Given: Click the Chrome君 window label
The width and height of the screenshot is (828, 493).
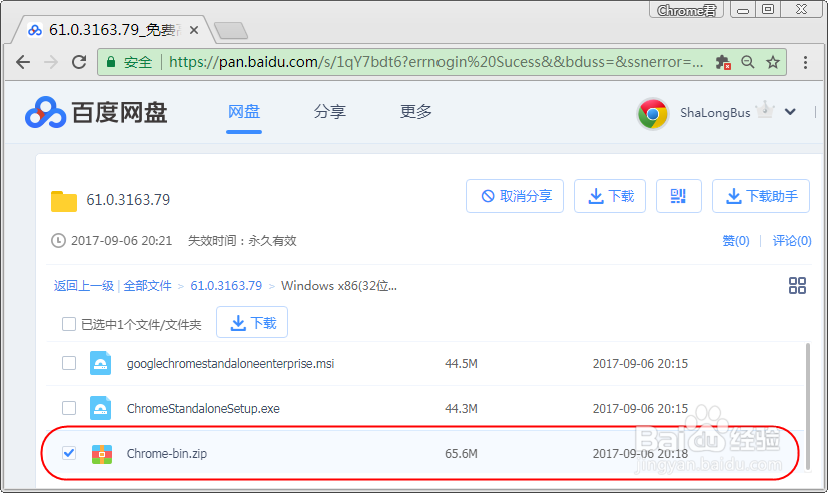Looking at the screenshot, I should [686, 10].
